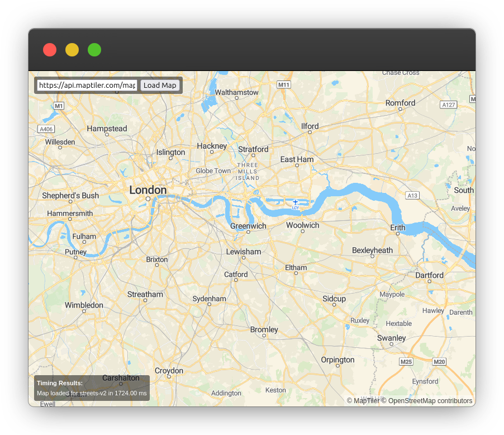Click the Walthamstow place label

coord(236,92)
